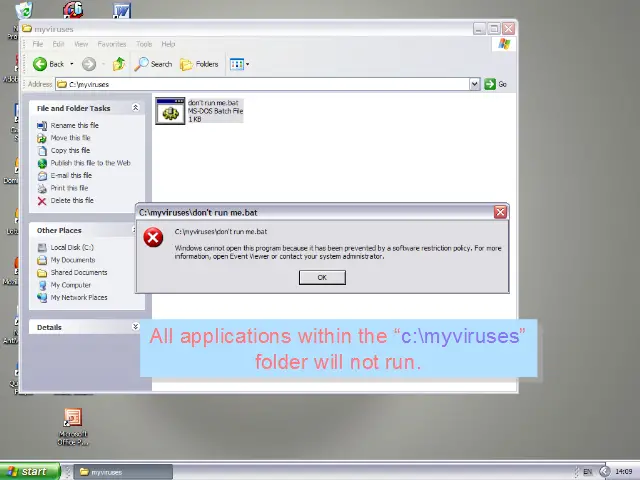640x480 pixels.
Task: Expand the Details panel
Action: 135,327
